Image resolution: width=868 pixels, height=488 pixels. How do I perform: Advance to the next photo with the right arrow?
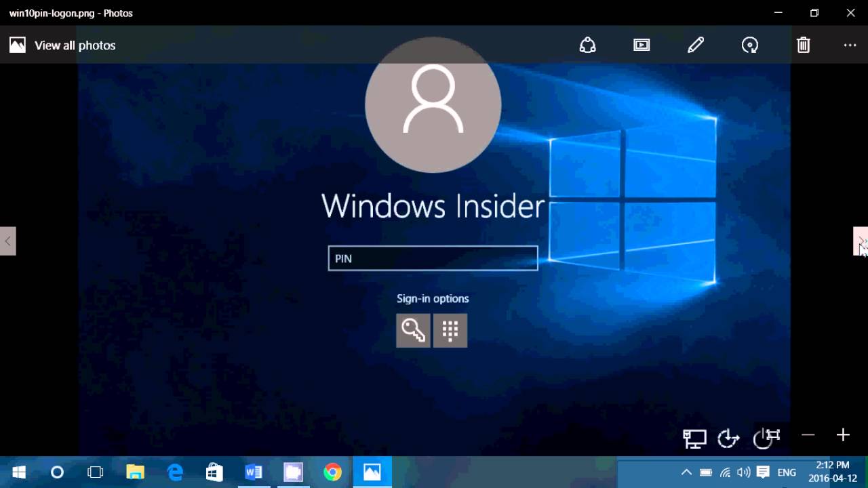(x=861, y=241)
